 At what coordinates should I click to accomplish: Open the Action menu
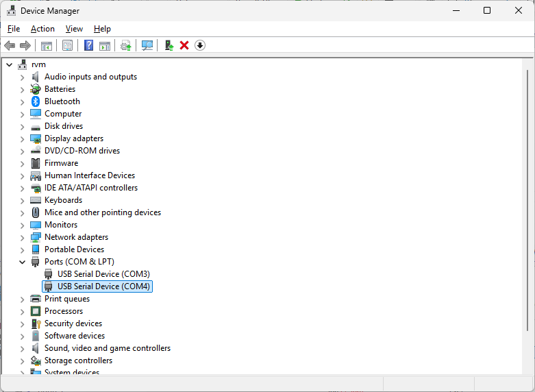tap(42, 29)
